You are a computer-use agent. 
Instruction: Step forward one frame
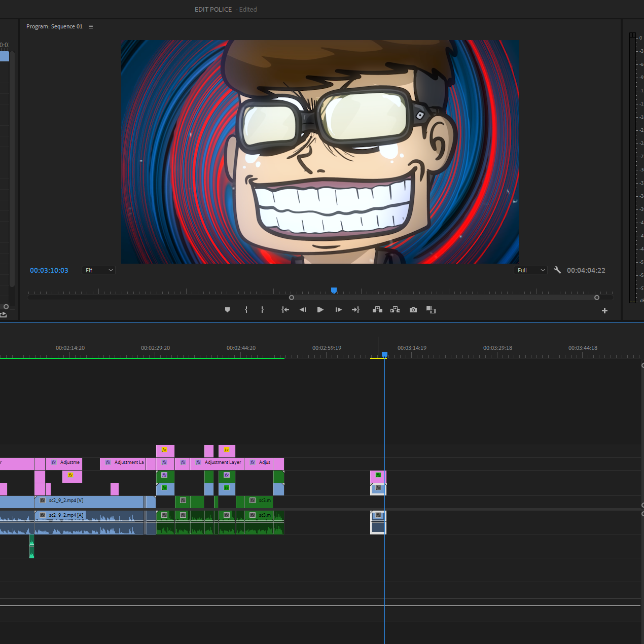coord(338,310)
